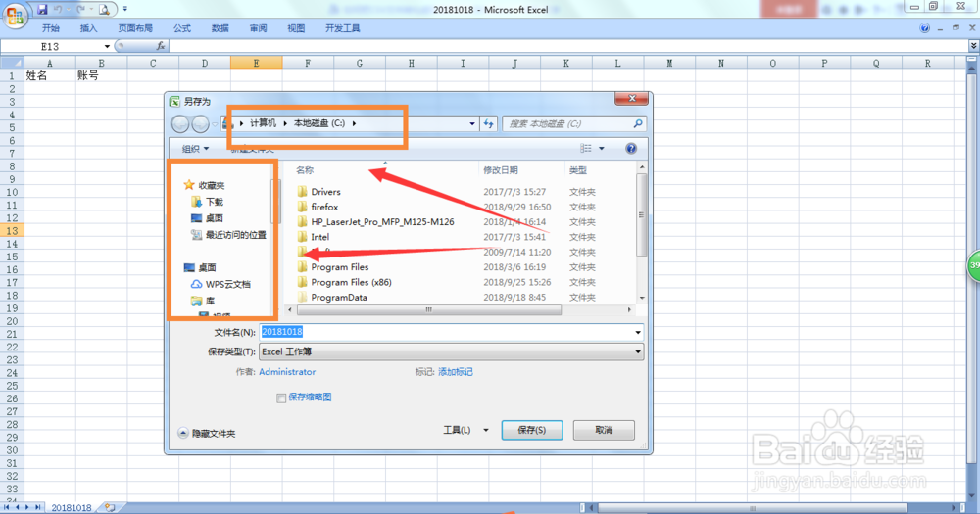Click the Forward button in Save As dialog
Image resolution: width=980 pixels, height=514 pixels.
point(200,123)
